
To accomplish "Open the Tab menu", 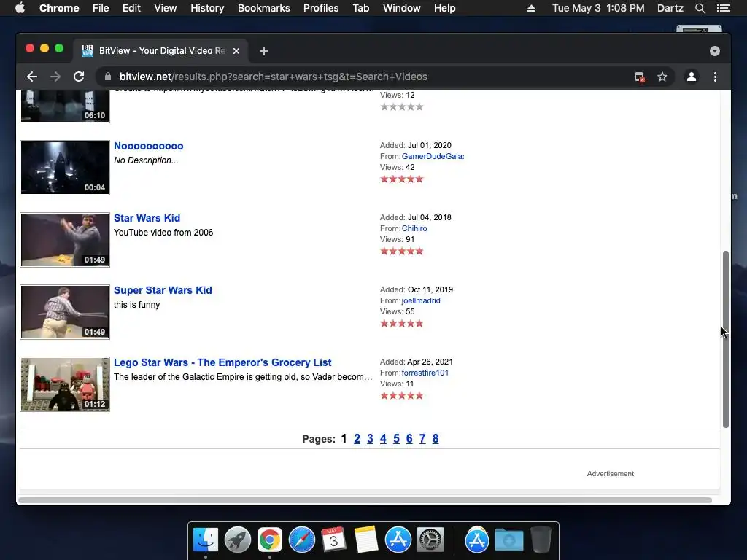I will tap(360, 8).
